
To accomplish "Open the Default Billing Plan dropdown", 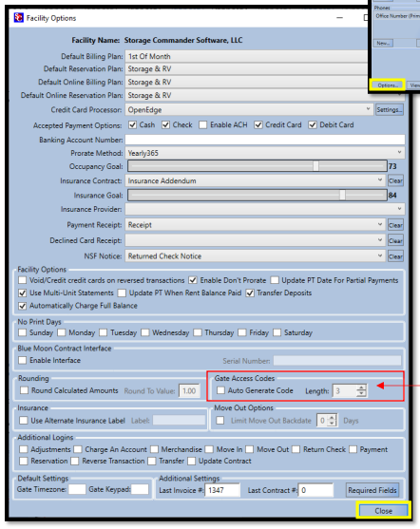I will coord(246,56).
